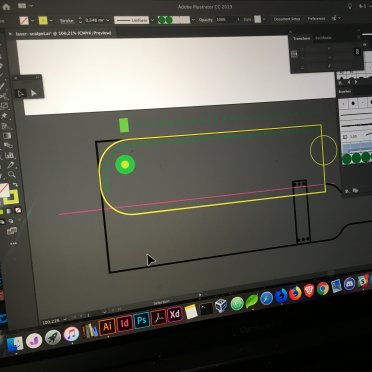Click the yellow stroke swatch in control bar
The width and height of the screenshot is (372, 372).
click(43, 21)
